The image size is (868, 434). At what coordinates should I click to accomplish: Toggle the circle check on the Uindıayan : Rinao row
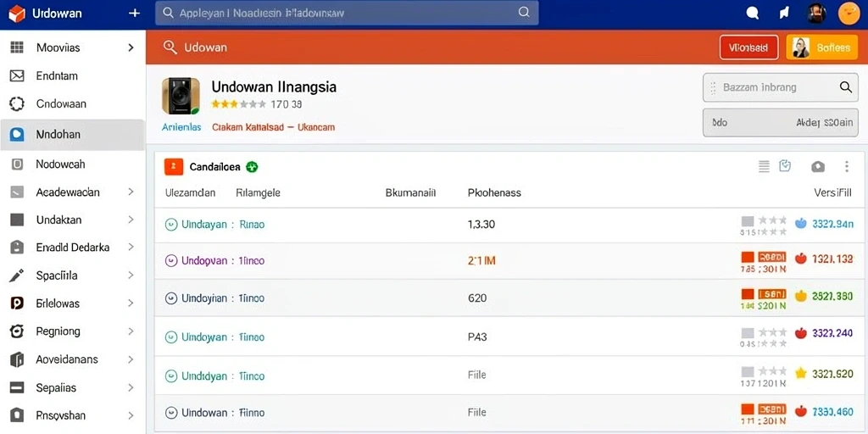point(171,224)
